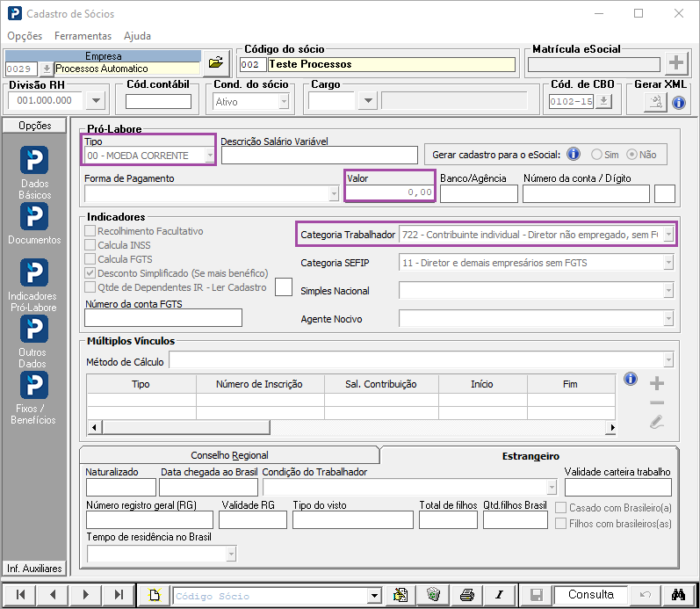Click the print icon in bottom toolbar
Image resolution: width=700 pixels, height=609 pixels.
(x=467, y=595)
